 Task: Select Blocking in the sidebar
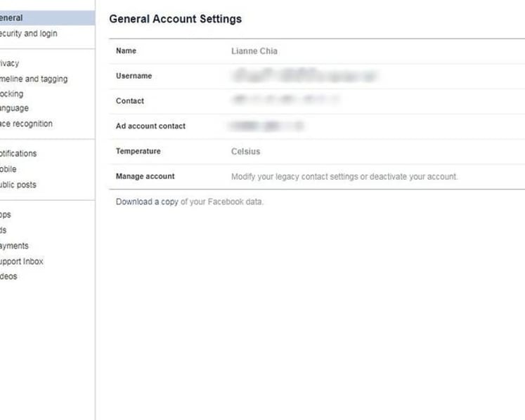(x=11, y=93)
